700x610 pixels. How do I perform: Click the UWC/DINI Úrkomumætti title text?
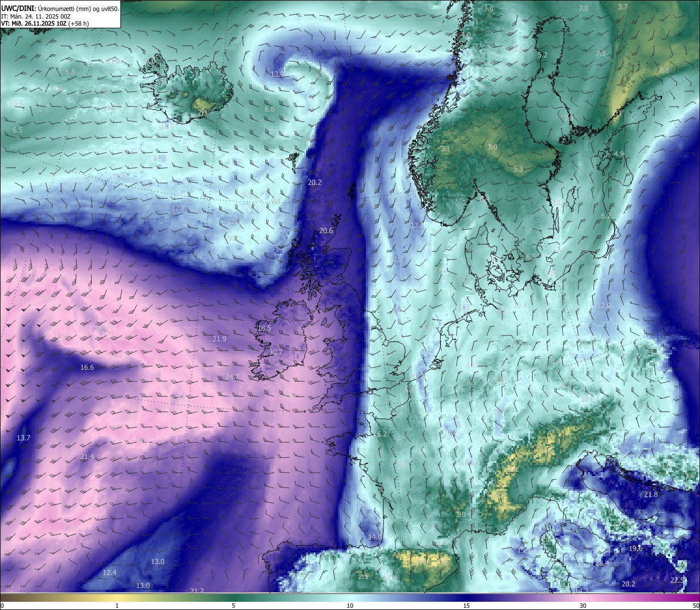click(60, 8)
